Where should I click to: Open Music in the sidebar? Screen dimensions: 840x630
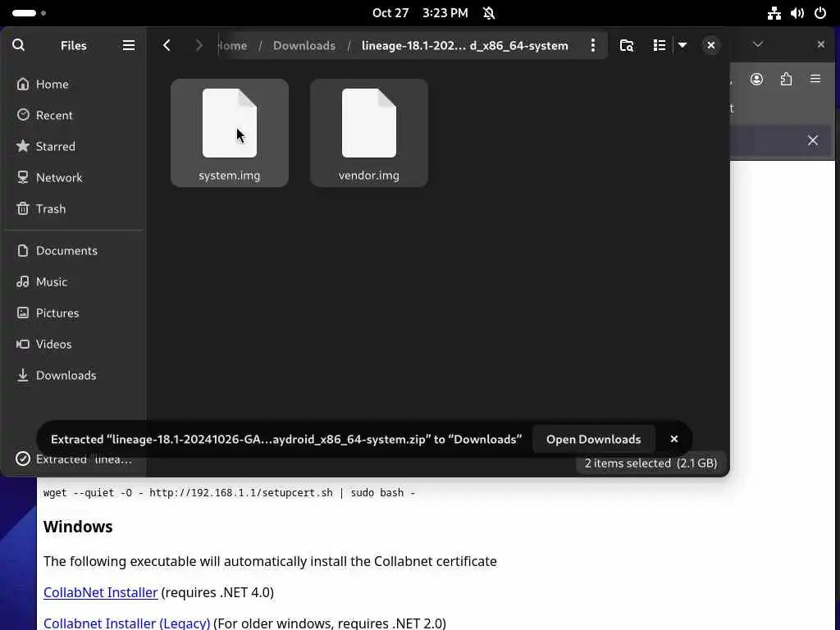click(x=74, y=282)
